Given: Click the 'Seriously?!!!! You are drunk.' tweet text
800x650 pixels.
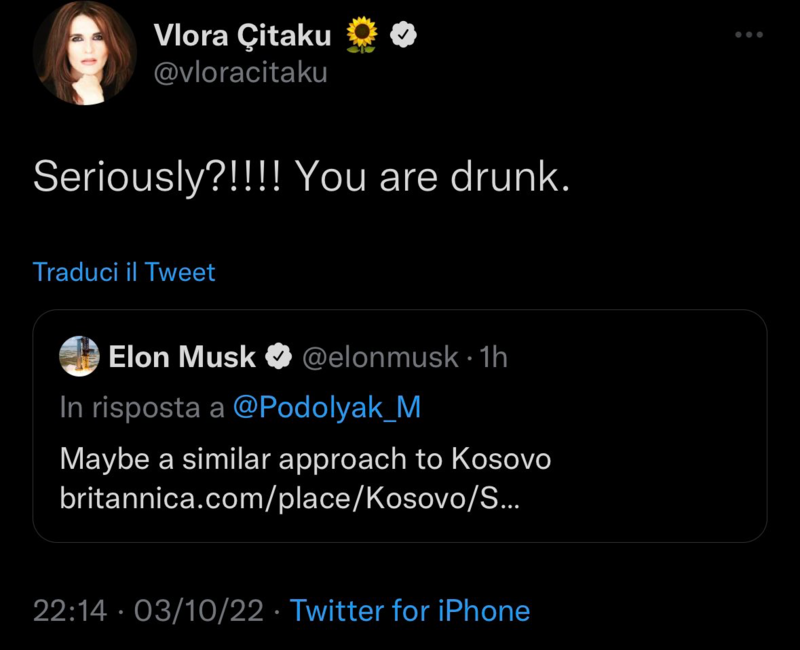Looking at the screenshot, I should point(301,177).
